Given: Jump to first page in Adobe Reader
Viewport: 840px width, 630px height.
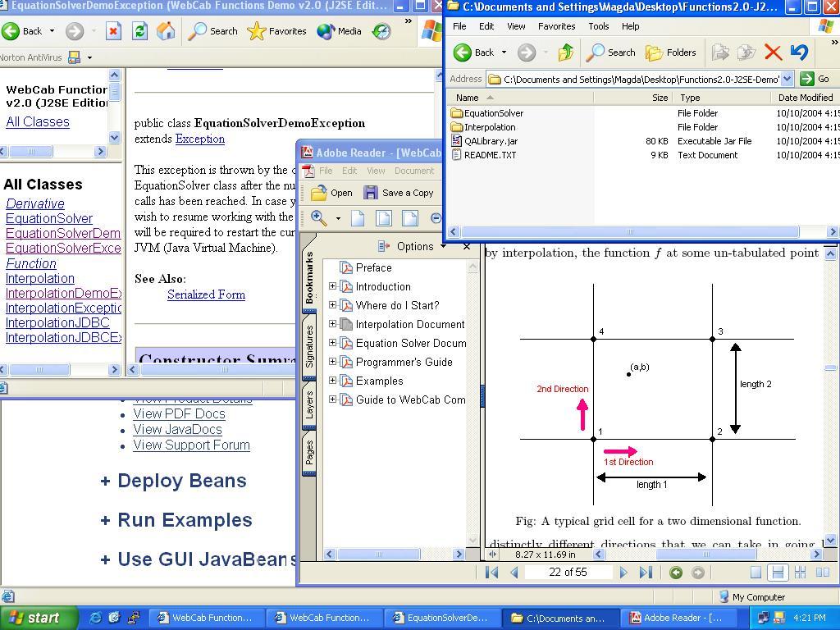Looking at the screenshot, I should coord(491,573).
